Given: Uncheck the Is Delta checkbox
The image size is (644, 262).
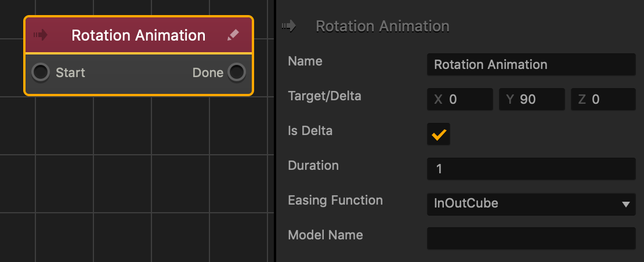Looking at the screenshot, I should (439, 134).
